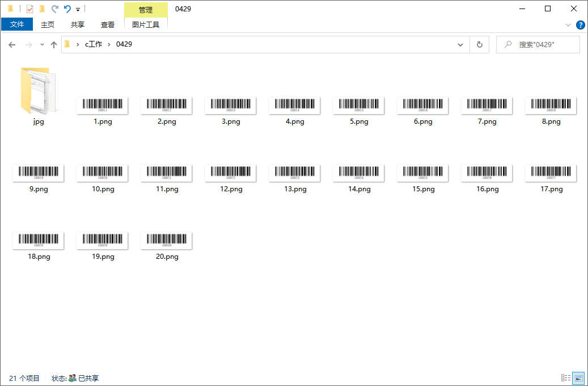Select the 12.png barcode thumbnail
Image resolution: width=588 pixels, height=386 pixels.
point(231,173)
